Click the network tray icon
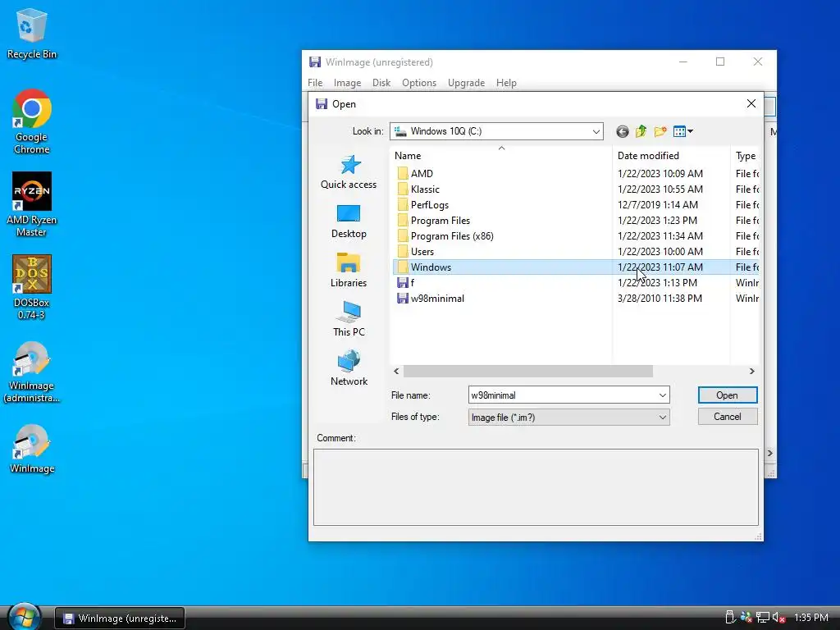The height and width of the screenshot is (630, 840). pos(762,618)
